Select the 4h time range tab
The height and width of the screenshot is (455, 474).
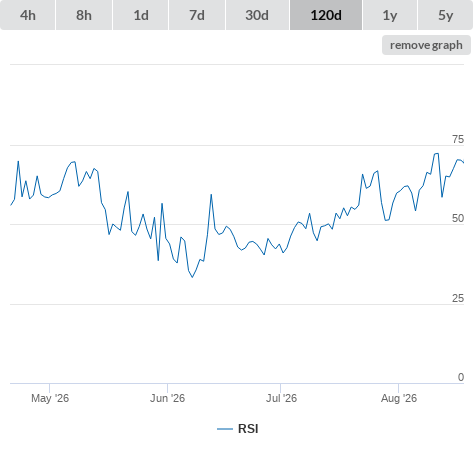click(28, 15)
